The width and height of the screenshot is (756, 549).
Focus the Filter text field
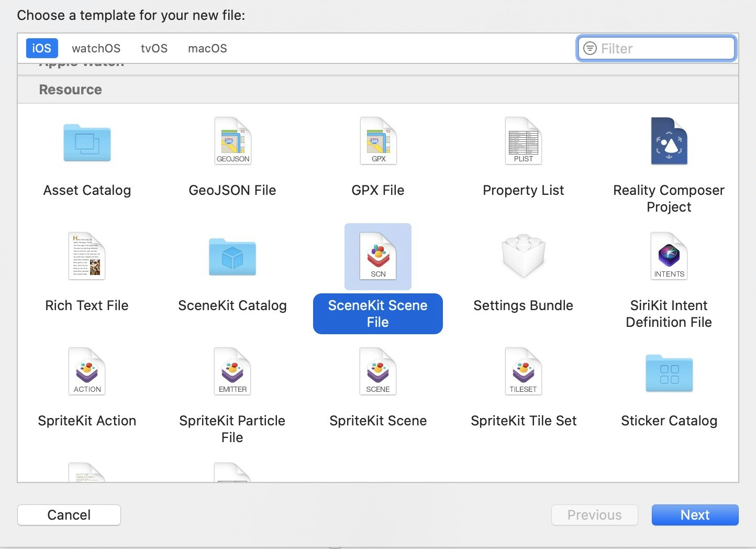tap(657, 48)
